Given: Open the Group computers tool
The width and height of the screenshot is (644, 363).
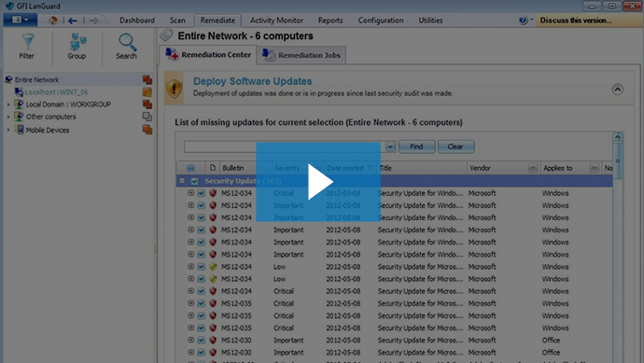Looking at the screenshot, I should (77, 47).
